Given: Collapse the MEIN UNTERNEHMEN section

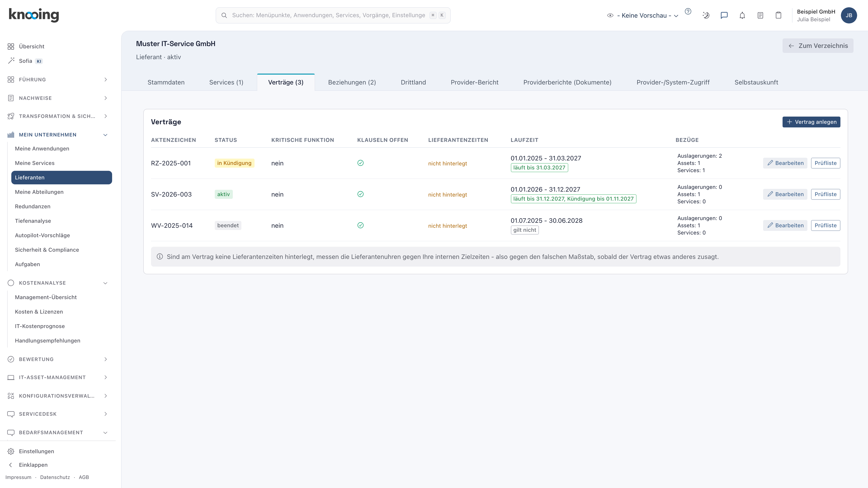Looking at the screenshot, I should pos(58,135).
